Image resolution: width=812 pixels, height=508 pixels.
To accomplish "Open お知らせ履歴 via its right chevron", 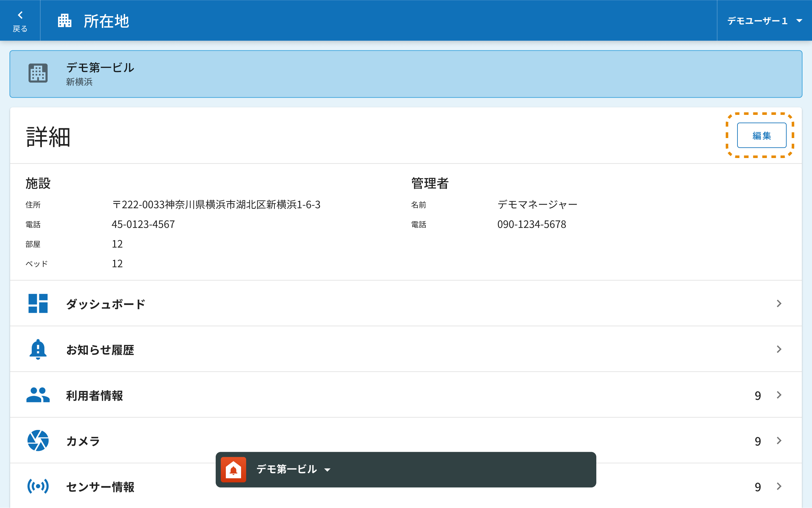I will click(x=779, y=349).
